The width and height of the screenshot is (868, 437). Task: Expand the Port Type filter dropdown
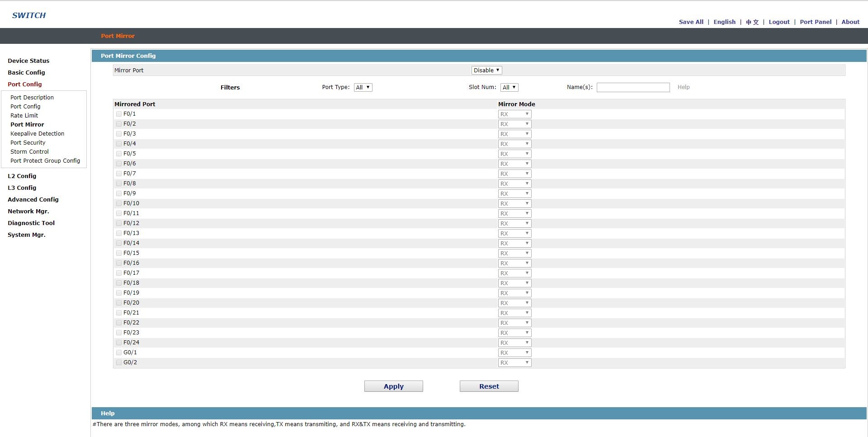[x=363, y=88]
